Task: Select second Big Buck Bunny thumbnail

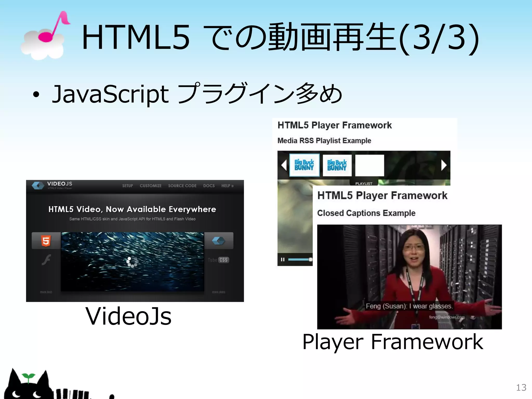Action: [x=337, y=165]
